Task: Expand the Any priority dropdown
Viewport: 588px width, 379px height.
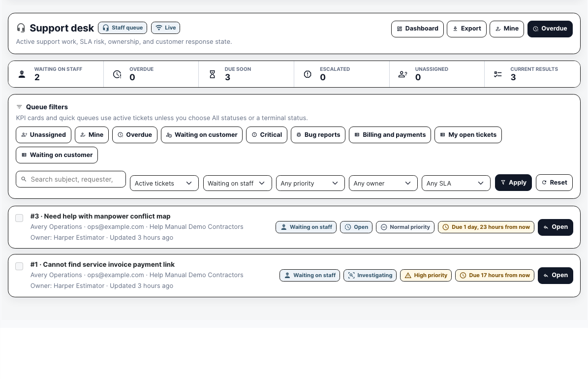Action: 310,183
